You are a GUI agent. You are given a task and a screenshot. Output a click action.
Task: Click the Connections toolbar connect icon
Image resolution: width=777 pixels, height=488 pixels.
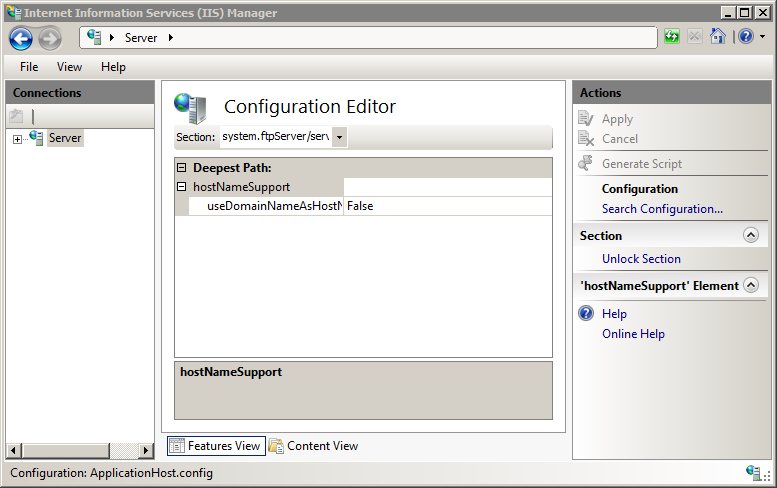pyautogui.click(x=17, y=116)
